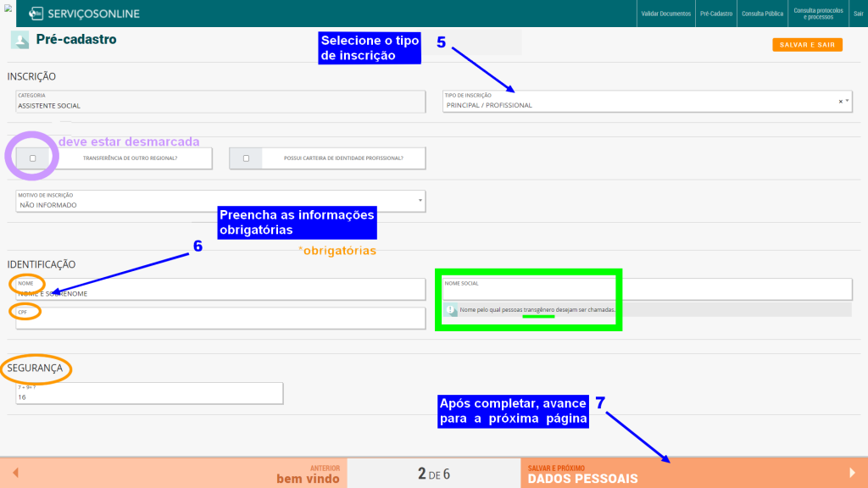The image size is (868, 488).
Task: Click into the CPF input field
Action: pos(220,320)
